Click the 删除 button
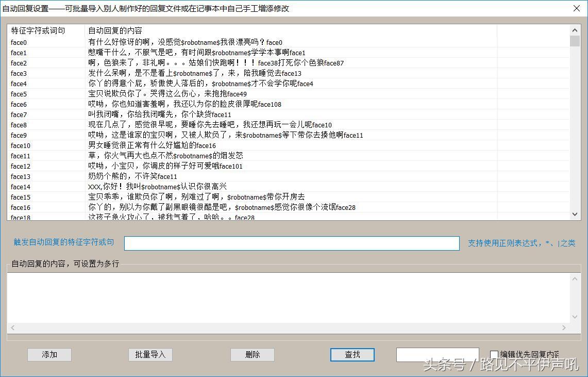588x377 pixels. (253, 355)
